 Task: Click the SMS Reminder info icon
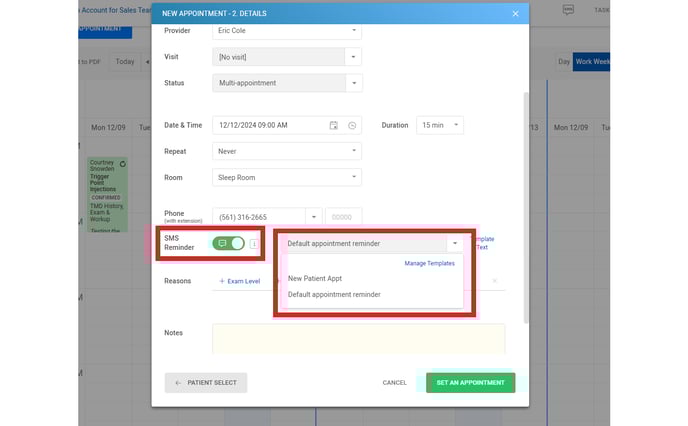(x=254, y=244)
